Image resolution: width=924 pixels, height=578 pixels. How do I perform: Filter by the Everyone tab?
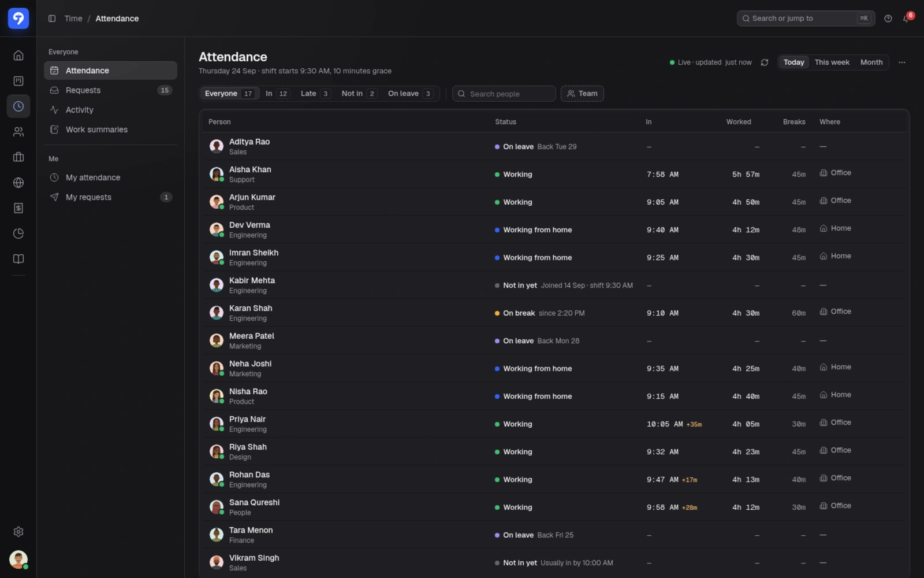point(229,94)
